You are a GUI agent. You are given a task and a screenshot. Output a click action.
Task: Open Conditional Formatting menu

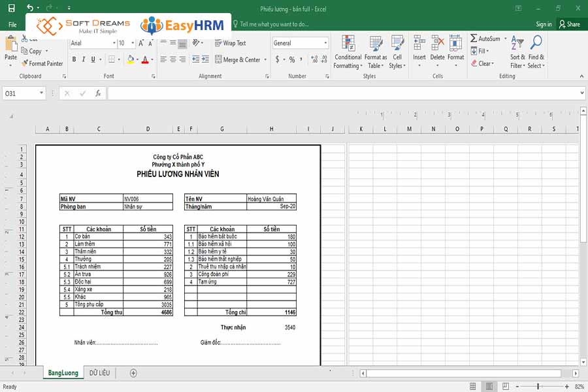click(x=348, y=52)
